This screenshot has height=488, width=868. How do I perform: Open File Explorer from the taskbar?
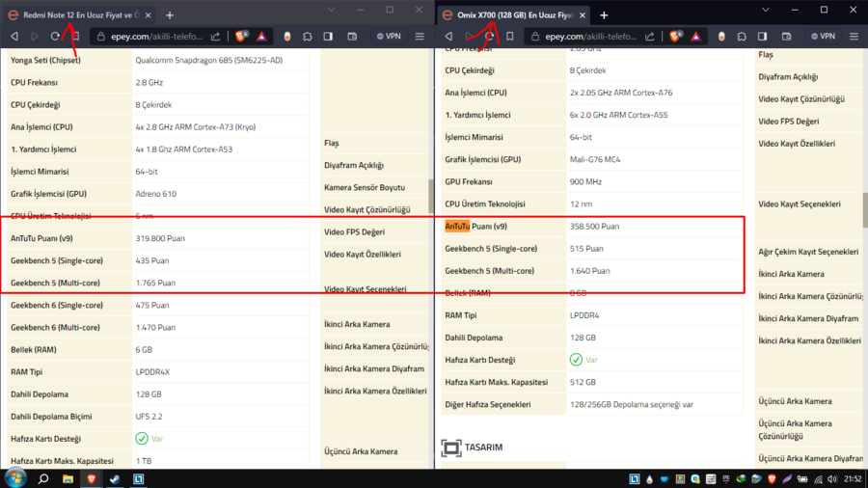tap(68, 479)
